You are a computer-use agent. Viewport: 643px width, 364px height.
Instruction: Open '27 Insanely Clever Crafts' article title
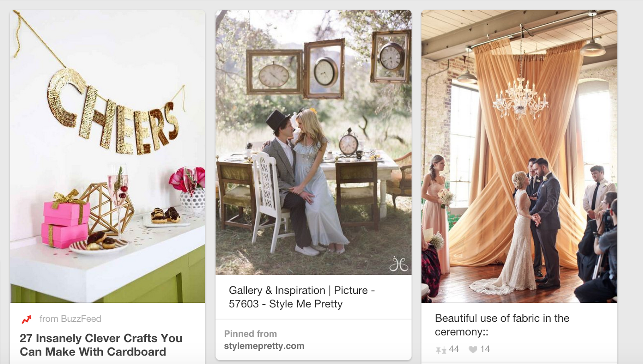[x=101, y=345]
